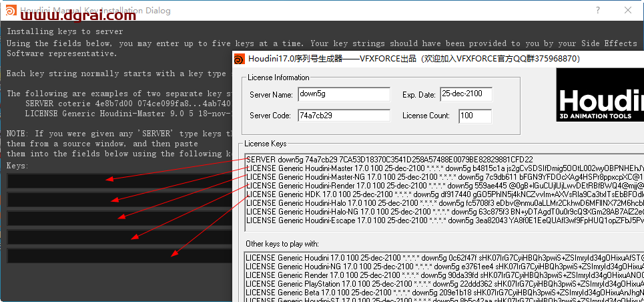The image size is (644, 302).
Task: Click the example LICENSE Generic Houdini-Master 9.0 line
Action: pos(129,114)
